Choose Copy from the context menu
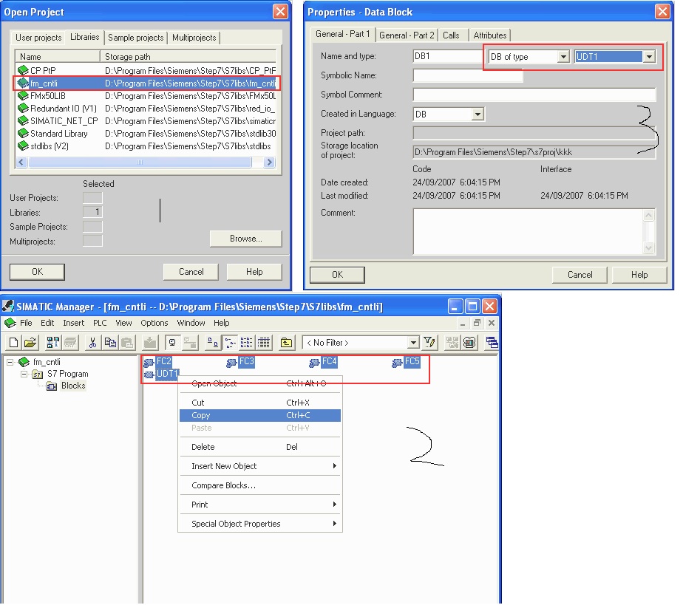This screenshot has width=700, height=605. pyautogui.click(x=260, y=415)
